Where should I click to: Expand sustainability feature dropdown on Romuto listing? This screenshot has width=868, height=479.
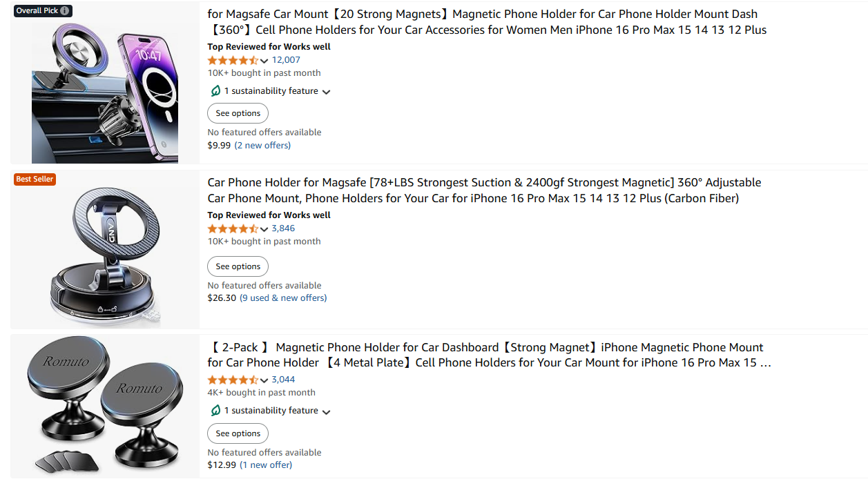(326, 411)
